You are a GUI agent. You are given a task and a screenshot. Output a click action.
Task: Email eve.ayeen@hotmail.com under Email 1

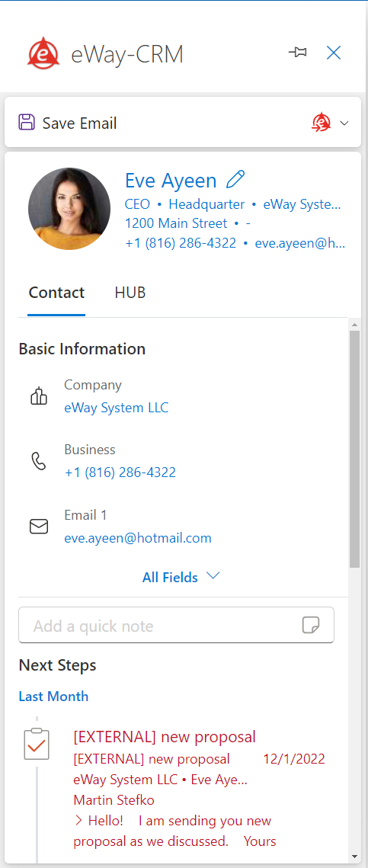[x=138, y=537]
